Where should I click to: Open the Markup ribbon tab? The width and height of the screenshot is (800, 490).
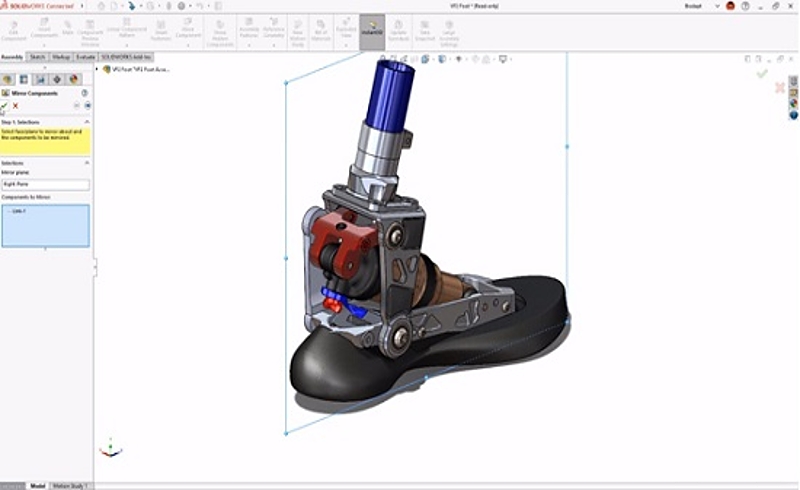pyautogui.click(x=61, y=57)
